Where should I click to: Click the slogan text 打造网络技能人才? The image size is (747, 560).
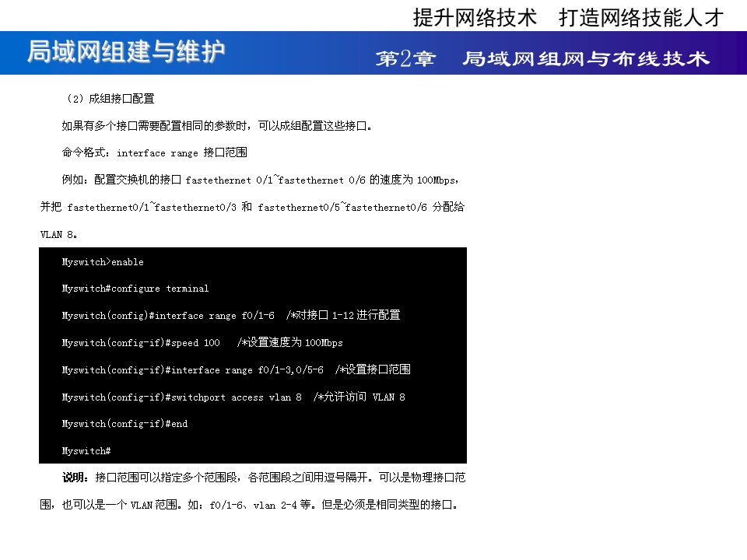tap(641, 18)
